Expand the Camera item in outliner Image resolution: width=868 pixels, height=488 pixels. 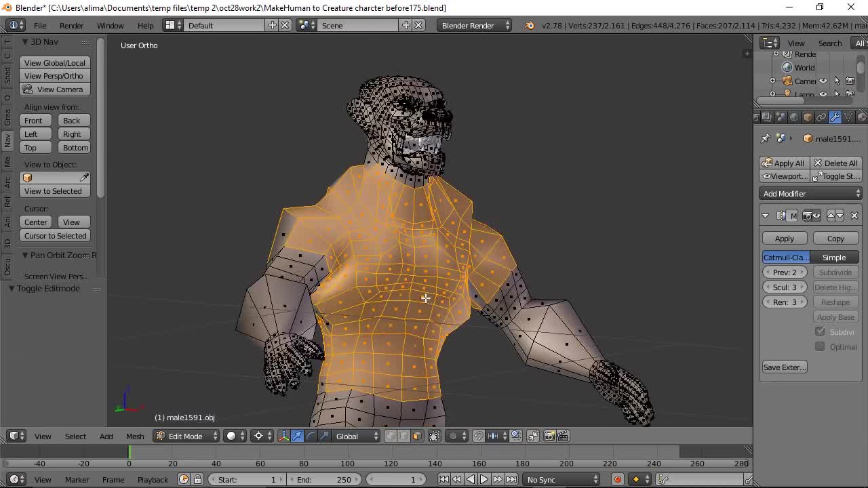(x=772, y=81)
